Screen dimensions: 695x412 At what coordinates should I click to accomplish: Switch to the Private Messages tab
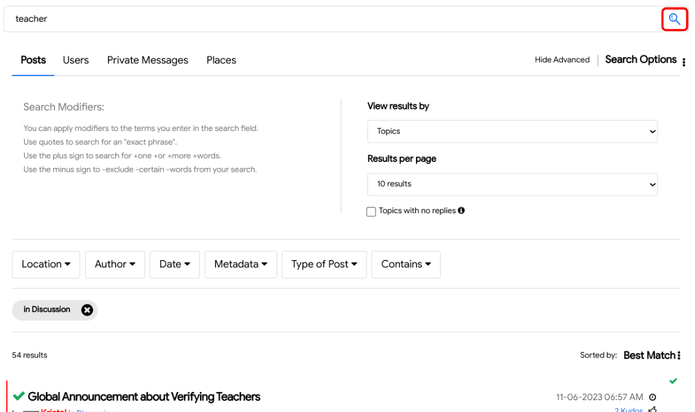click(x=148, y=60)
